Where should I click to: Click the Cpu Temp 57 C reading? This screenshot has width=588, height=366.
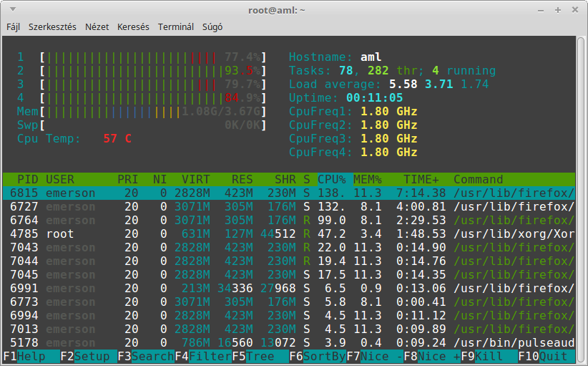pos(74,138)
